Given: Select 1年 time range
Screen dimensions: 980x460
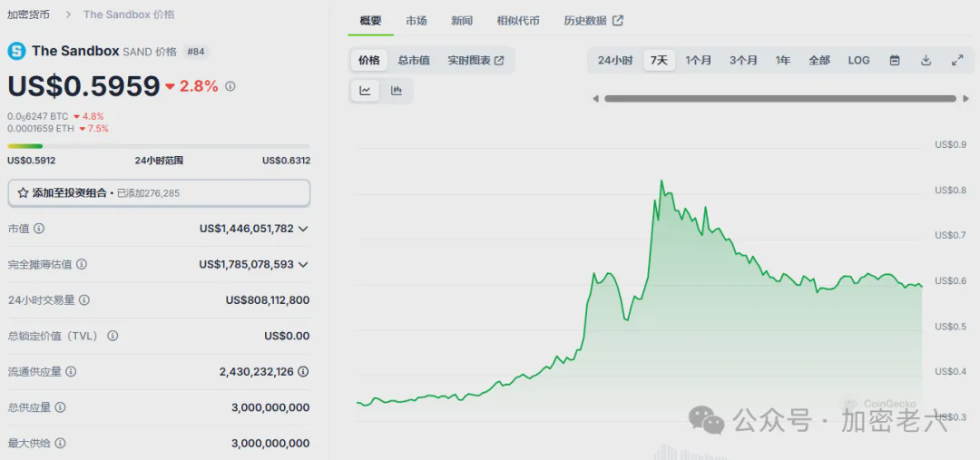Looking at the screenshot, I should point(783,60).
